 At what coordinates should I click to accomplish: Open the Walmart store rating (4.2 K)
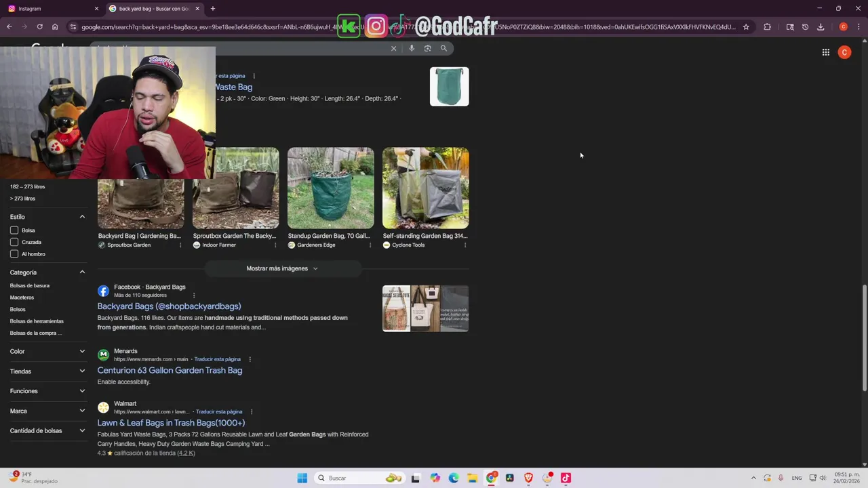click(x=186, y=453)
